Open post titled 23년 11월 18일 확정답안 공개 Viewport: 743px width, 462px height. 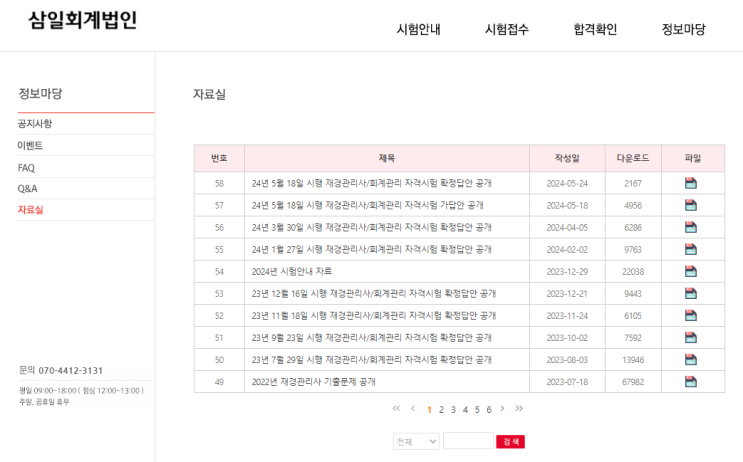pos(373,315)
